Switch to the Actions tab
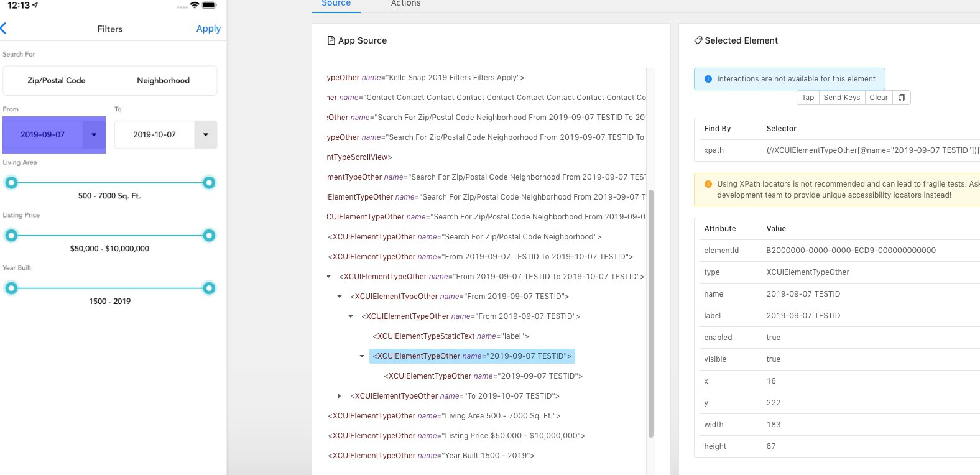Image resolution: width=980 pixels, height=475 pixels. click(x=405, y=3)
